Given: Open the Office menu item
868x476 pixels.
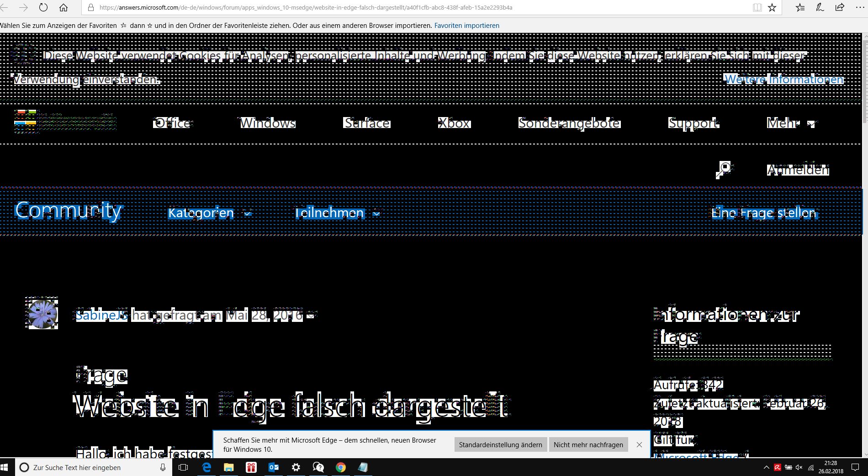Looking at the screenshot, I should [173, 123].
